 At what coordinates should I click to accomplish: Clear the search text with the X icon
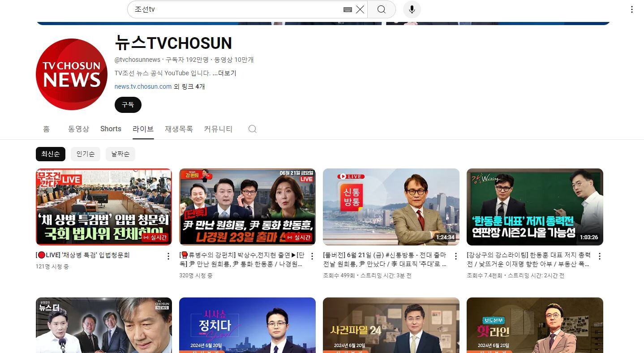point(360,9)
